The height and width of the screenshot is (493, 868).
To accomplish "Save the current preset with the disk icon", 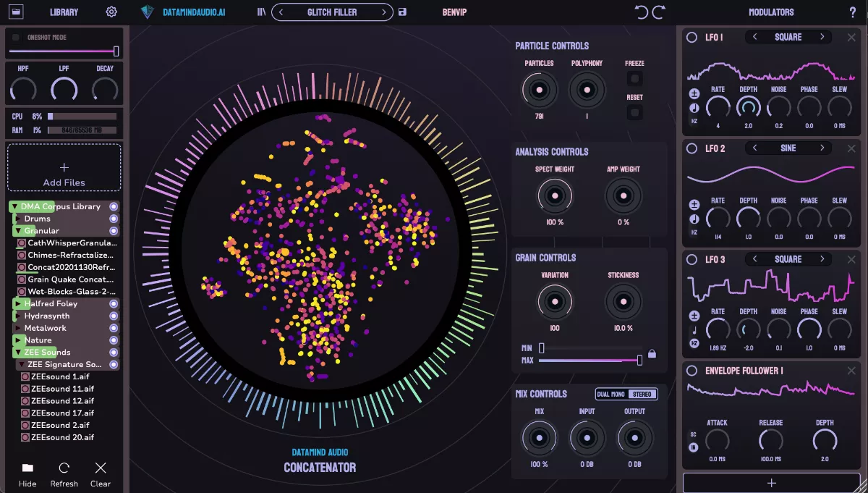I will point(402,12).
